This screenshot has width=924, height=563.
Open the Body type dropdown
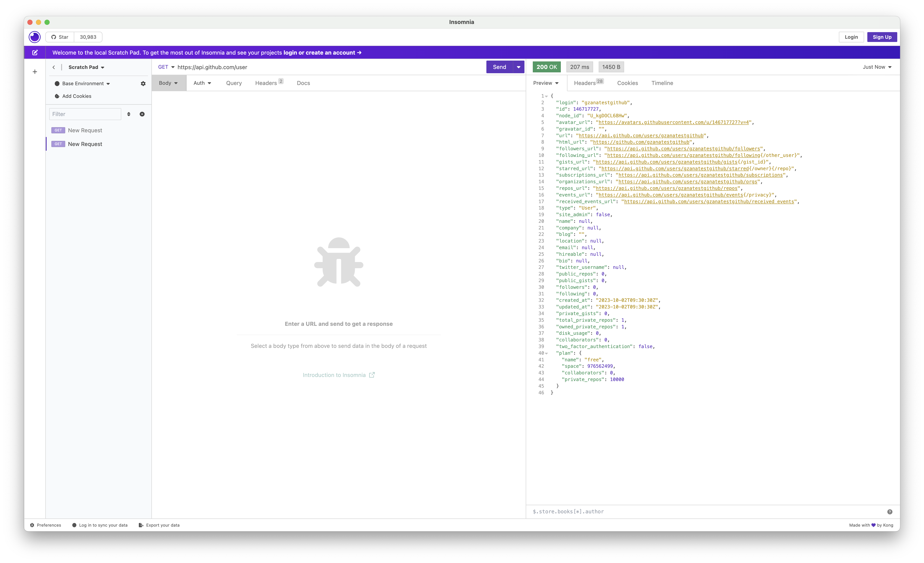tap(168, 83)
